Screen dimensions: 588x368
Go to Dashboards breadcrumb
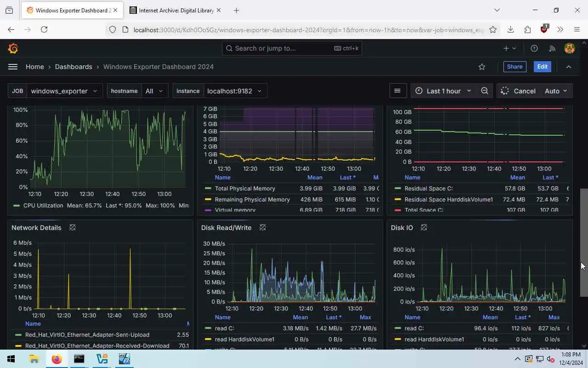[73, 67]
